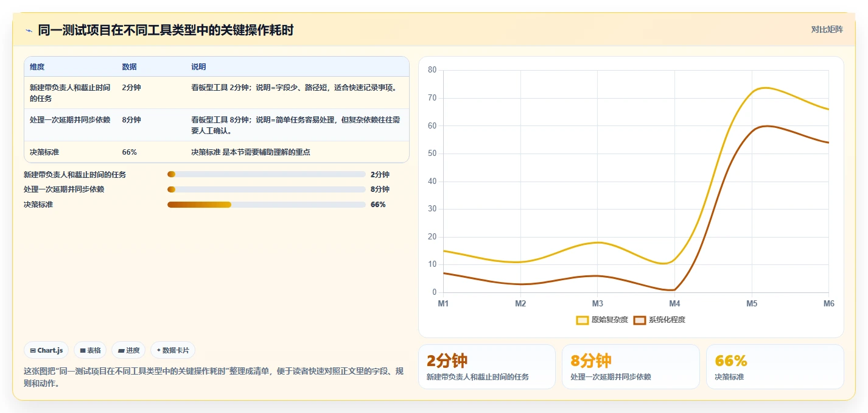The height and width of the screenshot is (413, 868).
Task: Click the M1 x-axis label
Action: pyautogui.click(x=443, y=303)
